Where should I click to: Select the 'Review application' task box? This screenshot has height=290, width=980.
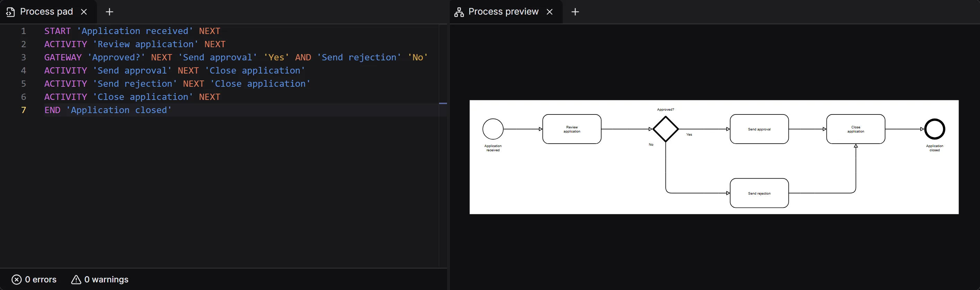[x=572, y=129]
